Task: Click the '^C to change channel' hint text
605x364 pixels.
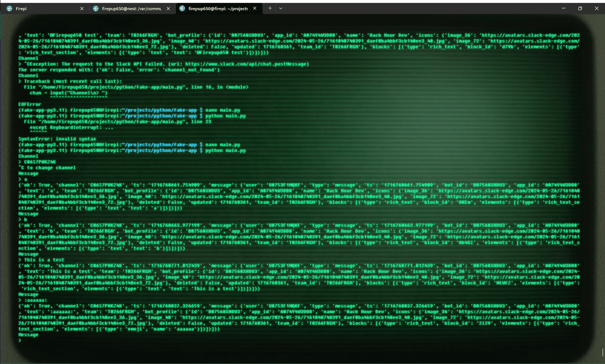Action: (x=47, y=167)
